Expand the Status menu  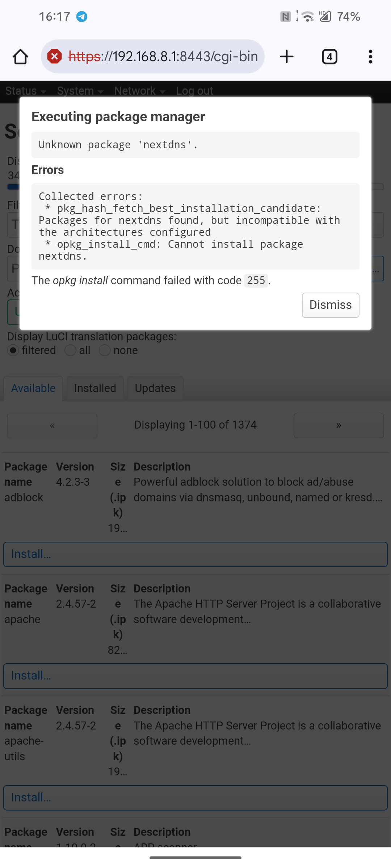(x=25, y=91)
